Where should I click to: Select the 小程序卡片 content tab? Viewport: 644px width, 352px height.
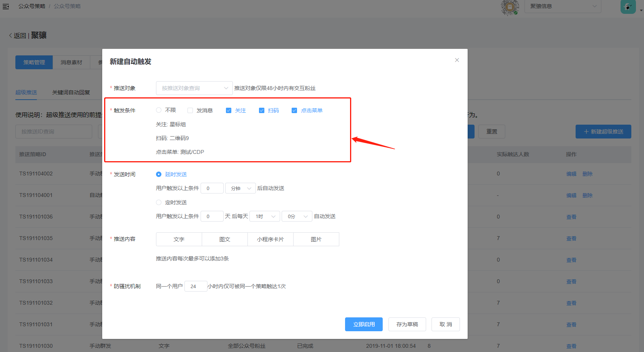click(x=271, y=239)
